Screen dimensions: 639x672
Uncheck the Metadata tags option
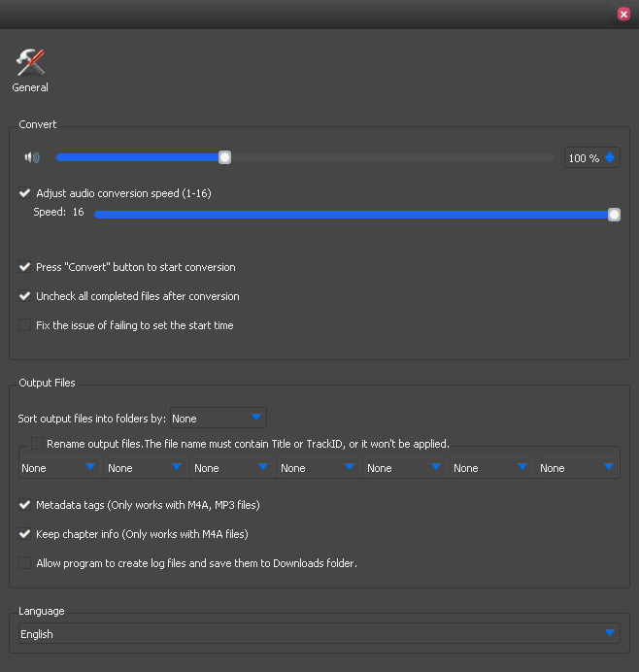[25, 505]
